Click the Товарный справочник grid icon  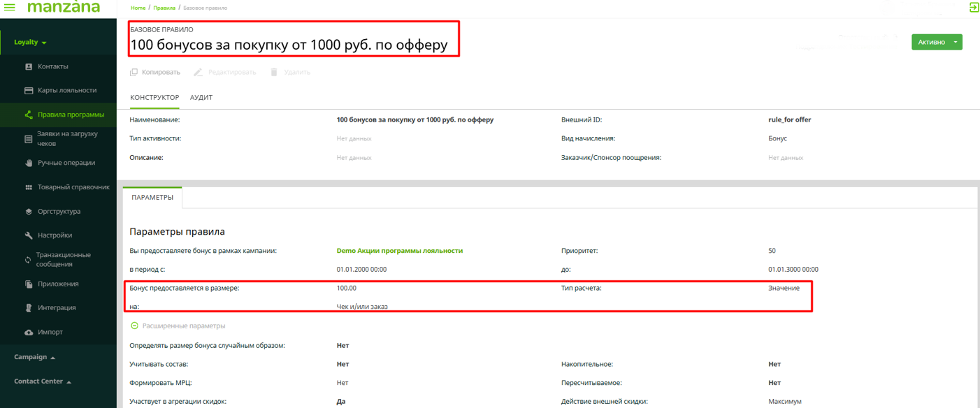coord(29,187)
